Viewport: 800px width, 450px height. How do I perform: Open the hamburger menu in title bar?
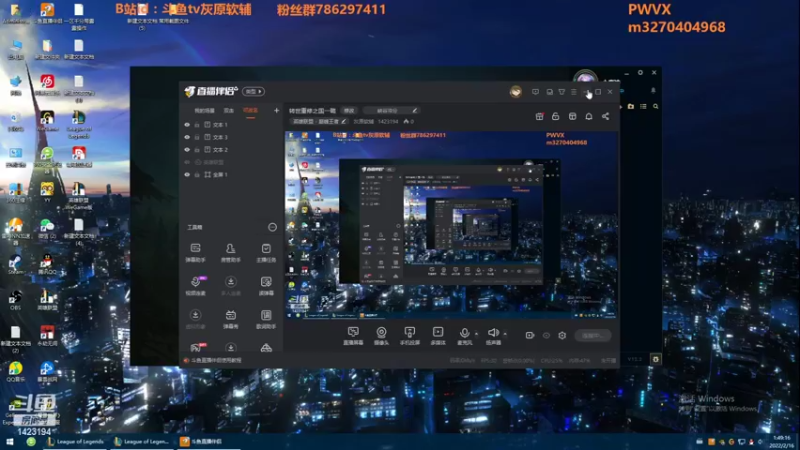tap(574, 92)
